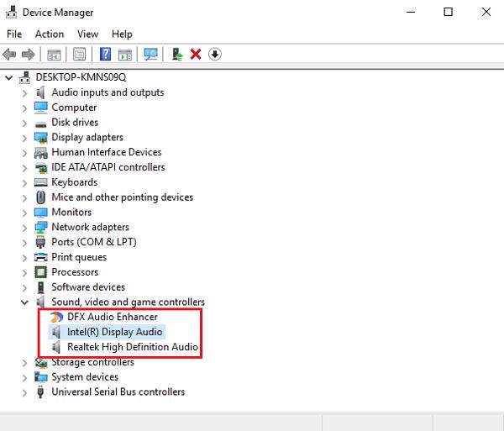Open the Action menu

pyautogui.click(x=50, y=34)
